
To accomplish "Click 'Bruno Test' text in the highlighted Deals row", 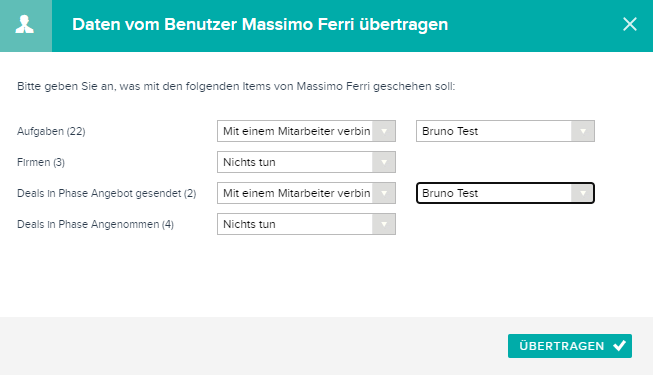I will click(450, 193).
